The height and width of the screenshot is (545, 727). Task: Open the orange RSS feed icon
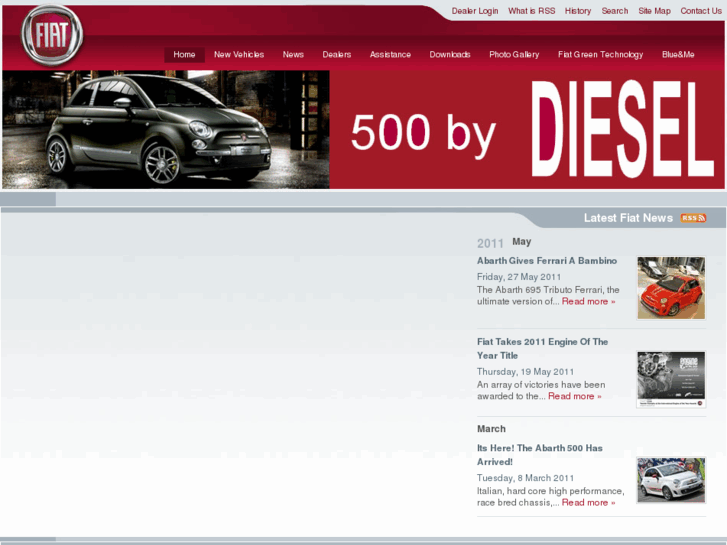(693, 218)
